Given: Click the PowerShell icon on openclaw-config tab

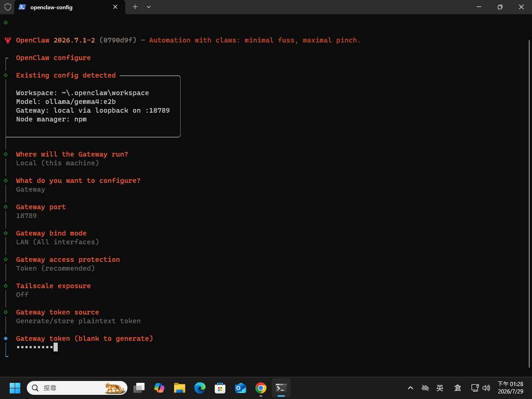Looking at the screenshot, I should click(22, 7).
